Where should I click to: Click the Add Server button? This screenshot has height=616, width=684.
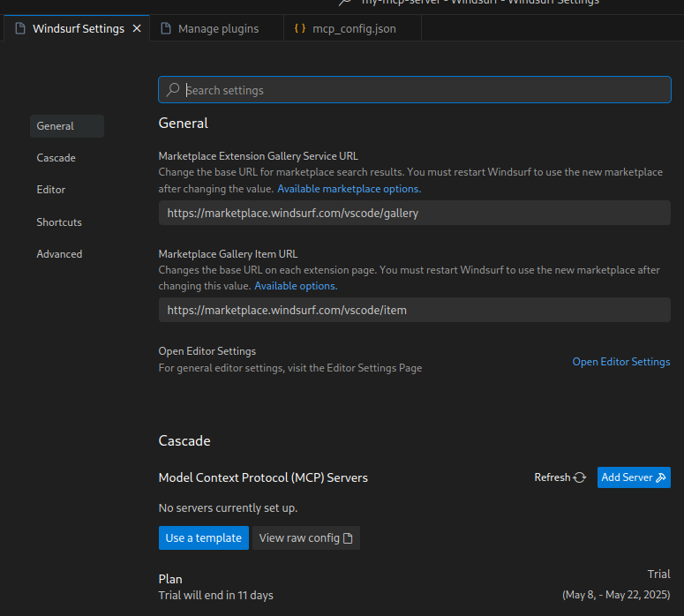pos(634,477)
